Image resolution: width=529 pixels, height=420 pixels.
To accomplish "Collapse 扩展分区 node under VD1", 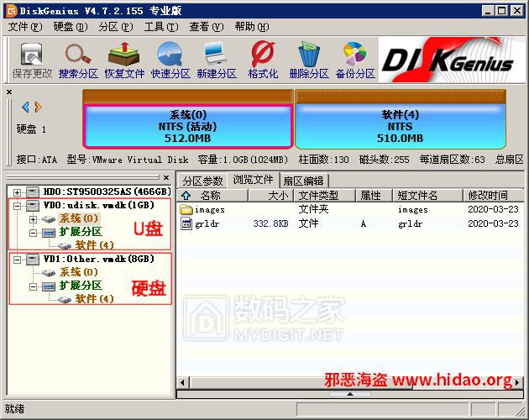I will point(33,286).
